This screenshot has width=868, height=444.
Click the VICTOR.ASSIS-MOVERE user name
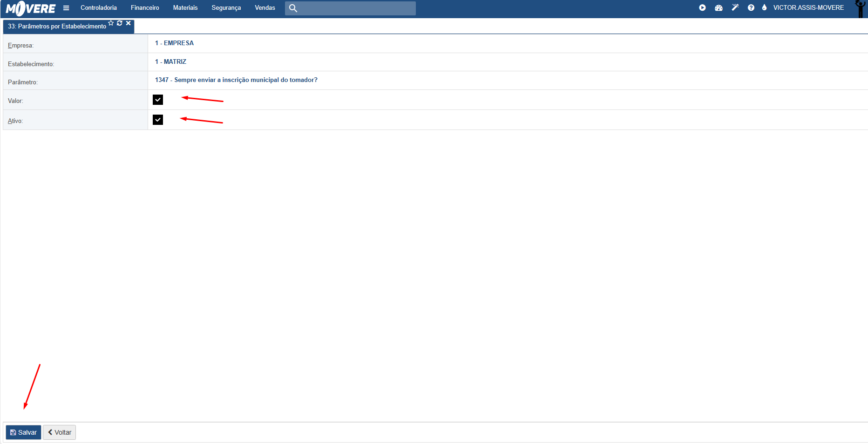[808, 7]
